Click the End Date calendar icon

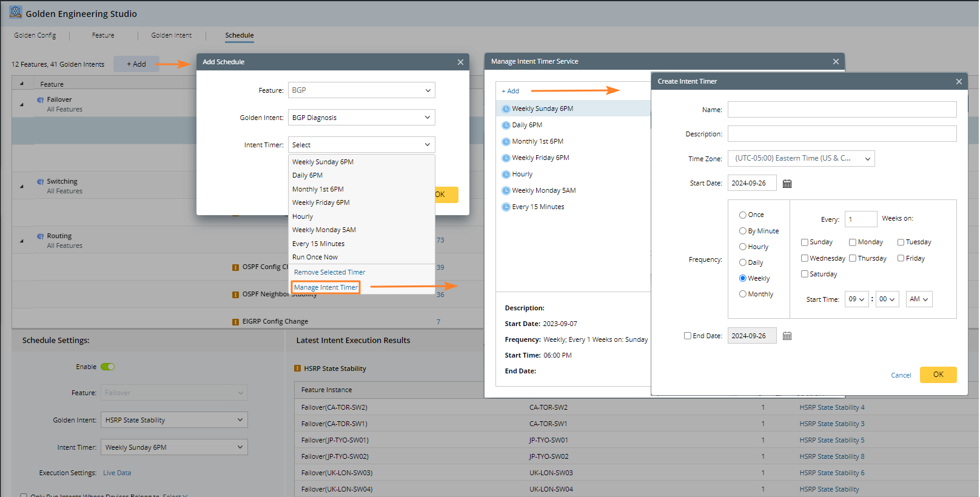[x=787, y=336]
